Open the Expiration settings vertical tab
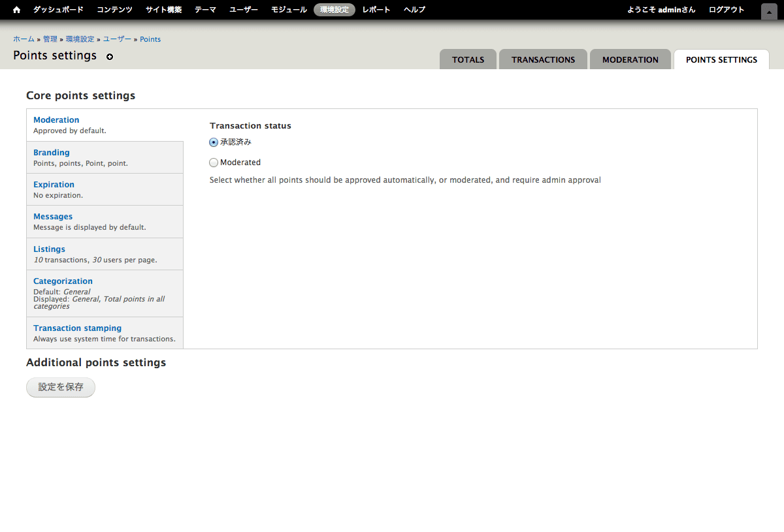Screen dimensions: 784x532 tap(54, 185)
